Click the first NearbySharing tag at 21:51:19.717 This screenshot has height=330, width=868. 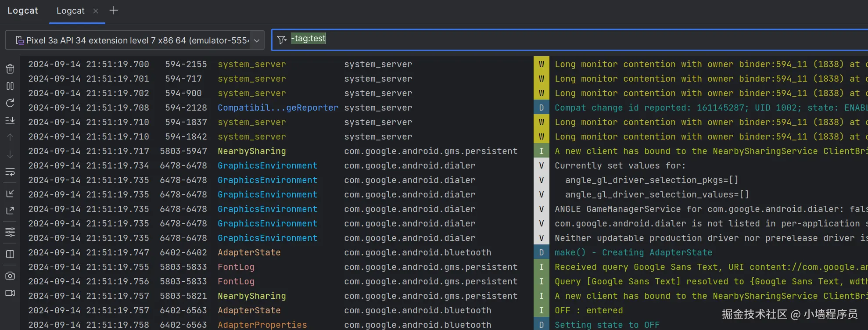[x=252, y=151]
